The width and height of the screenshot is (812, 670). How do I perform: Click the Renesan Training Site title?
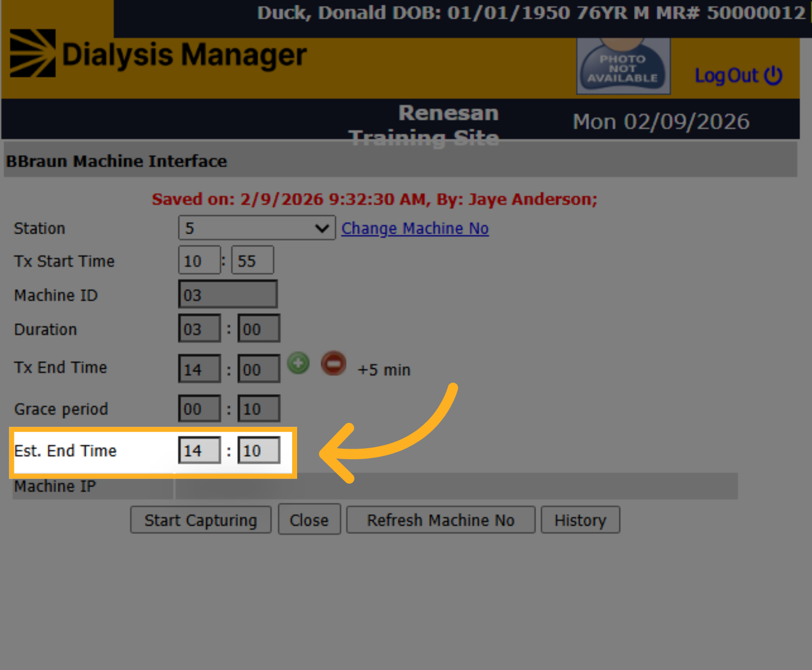[424, 126]
